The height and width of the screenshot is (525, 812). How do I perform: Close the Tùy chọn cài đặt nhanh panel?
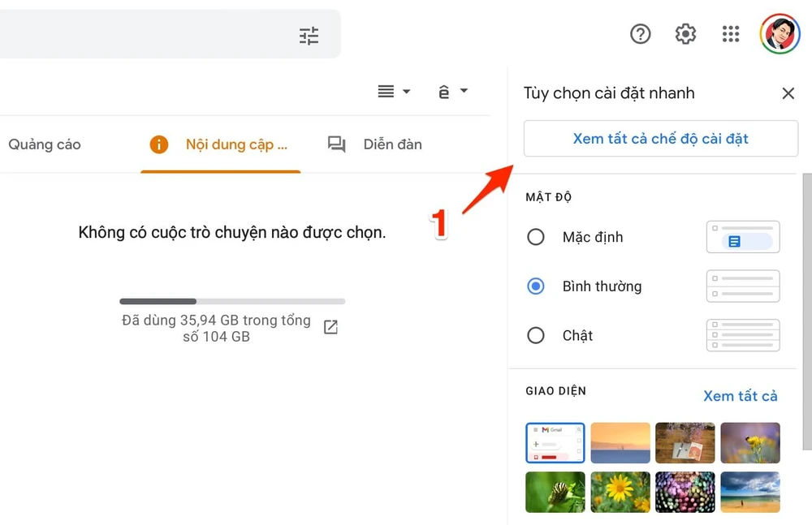tap(788, 93)
